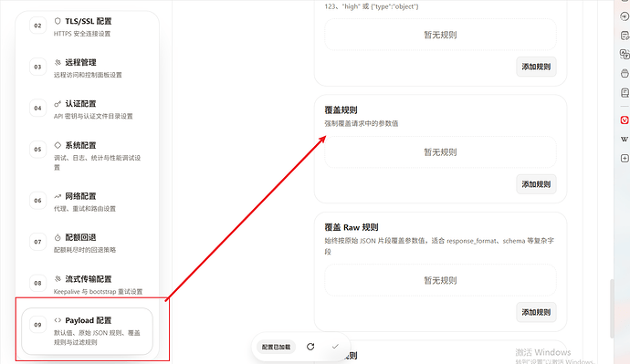Viewport: 630px width, 364px height.
Task: Open the reading list panel icon
Action: point(625,93)
